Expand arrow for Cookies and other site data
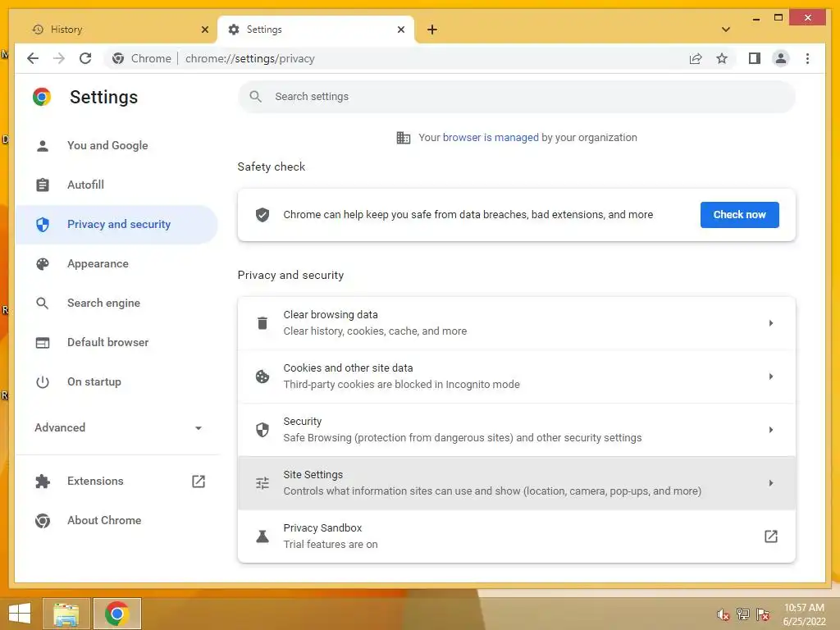 point(770,377)
